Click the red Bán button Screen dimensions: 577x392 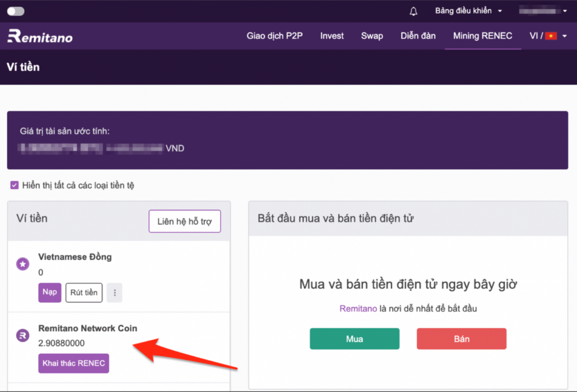coord(461,338)
